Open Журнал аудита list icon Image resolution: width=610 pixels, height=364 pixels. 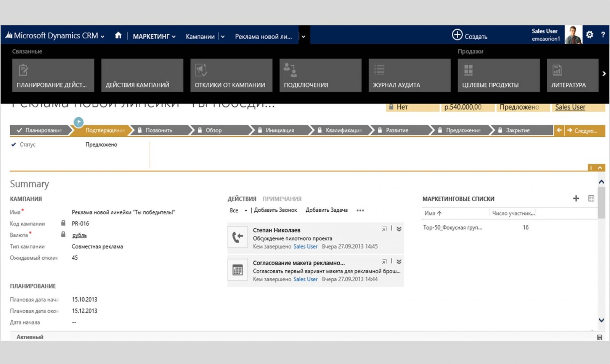[379, 70]
